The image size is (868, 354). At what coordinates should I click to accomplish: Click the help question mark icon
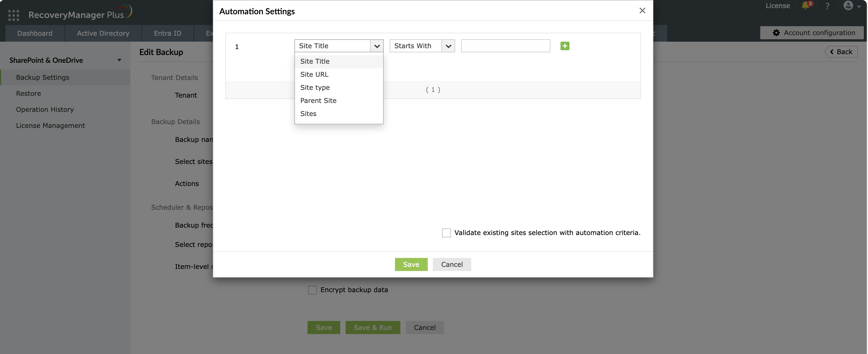(827, 6)
